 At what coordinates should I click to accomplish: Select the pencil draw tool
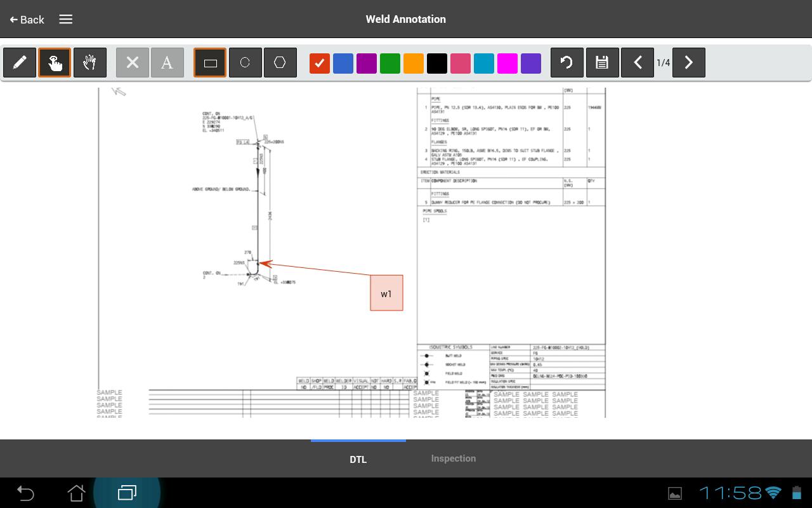coord(20,63)
